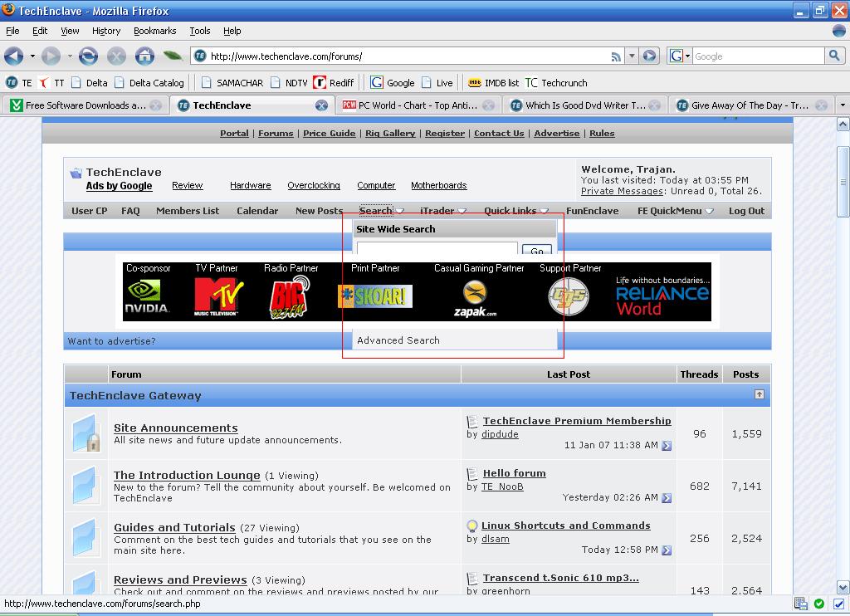Open the Site Announcements forum
The image size is (850, 616).
point(176,428)
